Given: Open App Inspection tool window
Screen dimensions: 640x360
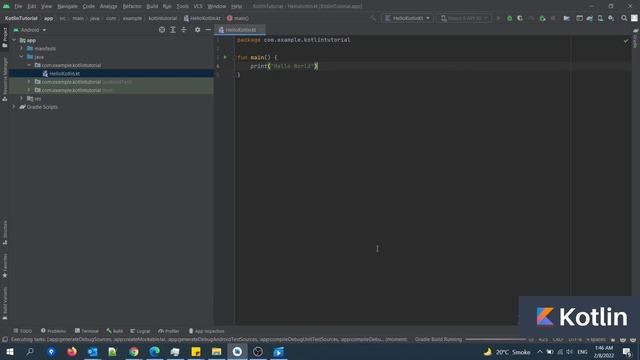Looking at the screenshot, I should tap(207, 331).
